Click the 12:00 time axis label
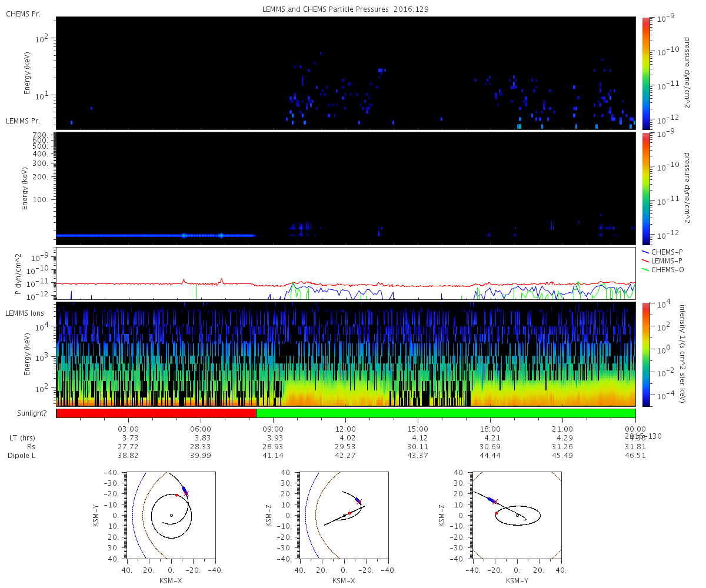 [x=345, y=429]
